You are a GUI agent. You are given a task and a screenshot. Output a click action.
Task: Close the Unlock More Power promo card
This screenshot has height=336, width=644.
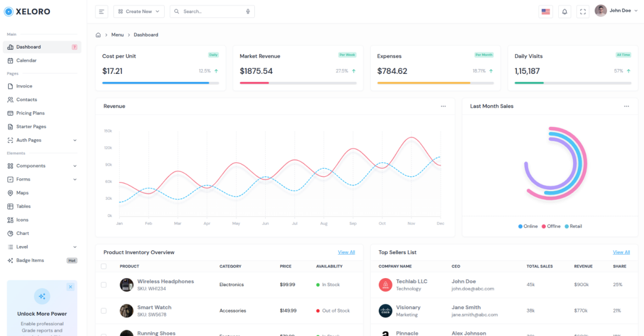click(70, 287)
